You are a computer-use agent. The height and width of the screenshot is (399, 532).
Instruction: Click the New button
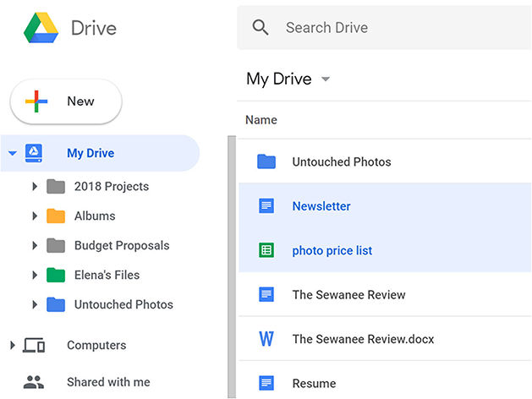point(66,101)
